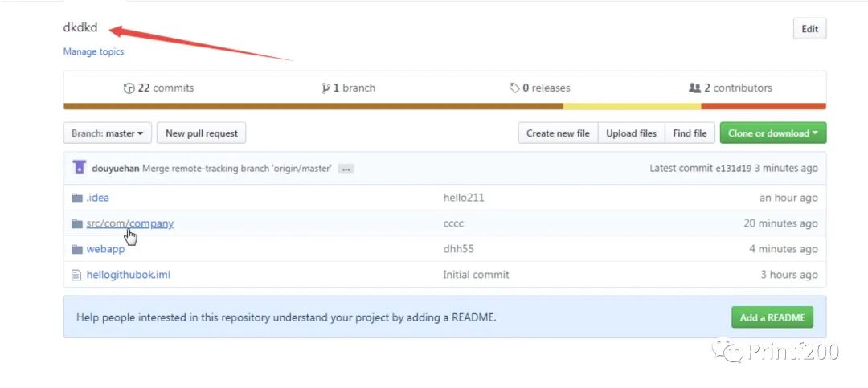The image size is (868, 388).
Task: Open the webapp folder
Action: point(105,249)
